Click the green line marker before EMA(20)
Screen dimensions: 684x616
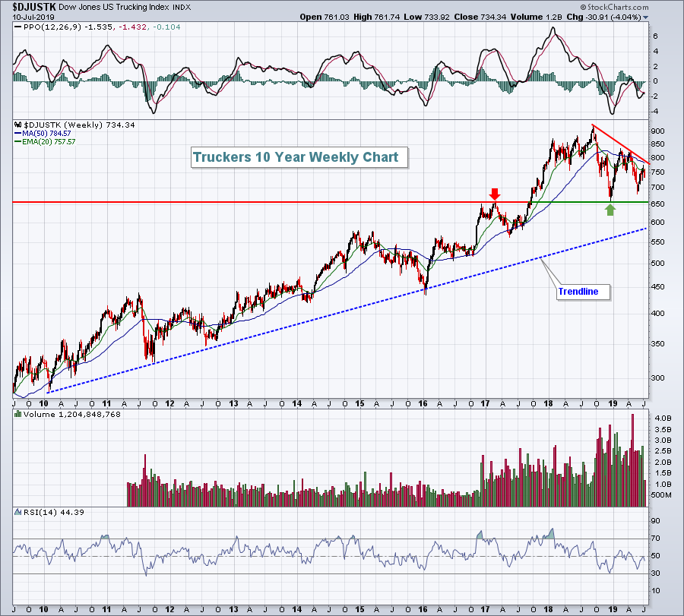coord(18,142)
